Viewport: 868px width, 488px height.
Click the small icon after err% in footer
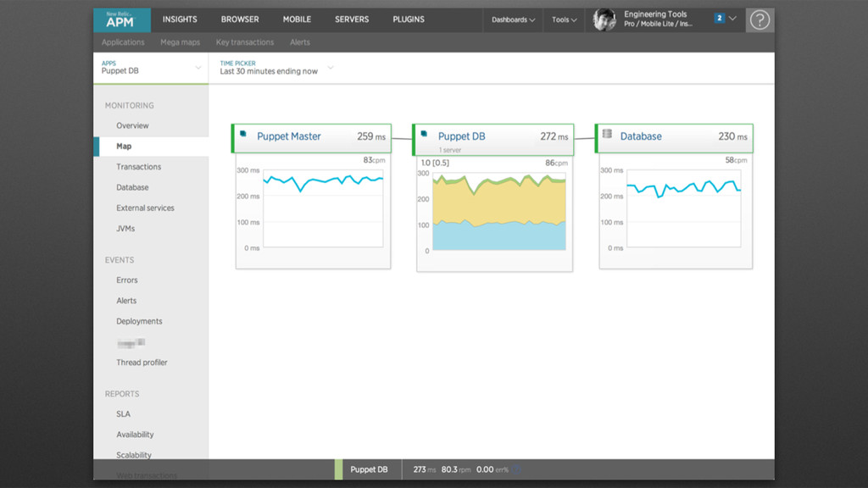coord(516,469)
